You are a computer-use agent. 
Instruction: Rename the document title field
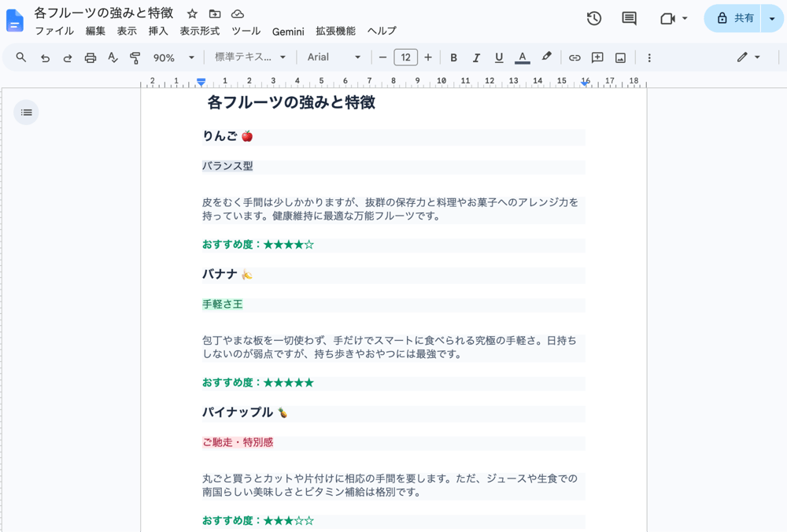(104, 13)
